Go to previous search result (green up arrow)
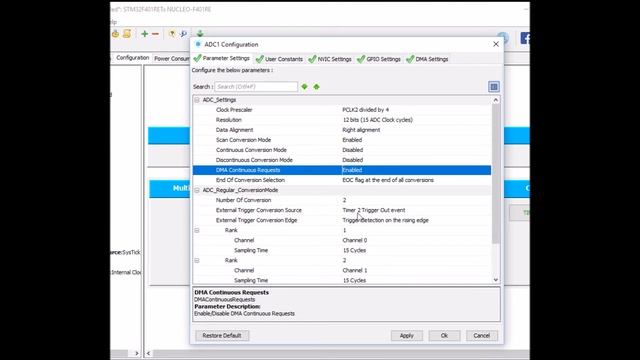640x360 pixels. pyautogui.click(x=316, y=87)
